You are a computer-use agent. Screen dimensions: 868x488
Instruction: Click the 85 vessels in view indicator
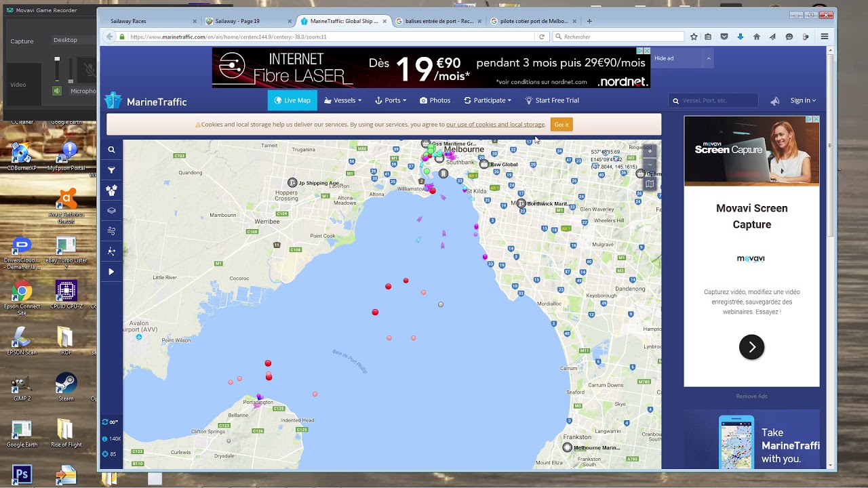109,454
